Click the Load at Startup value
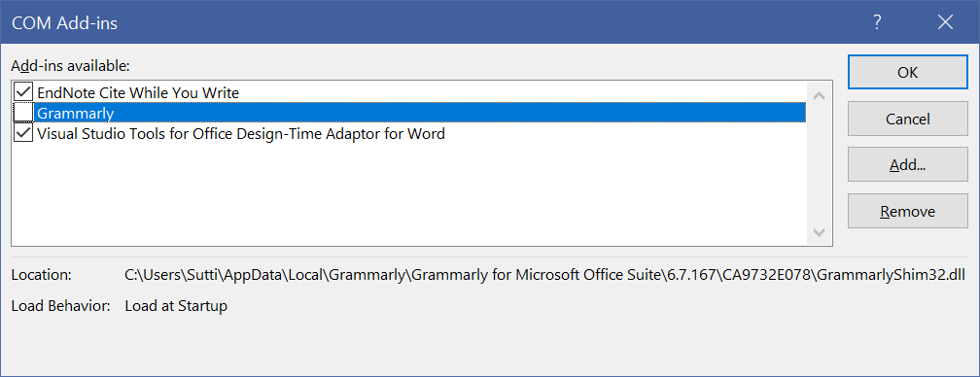Image resolution: width=980 pixels, height=377 pixels. click(x=176, y=306)
